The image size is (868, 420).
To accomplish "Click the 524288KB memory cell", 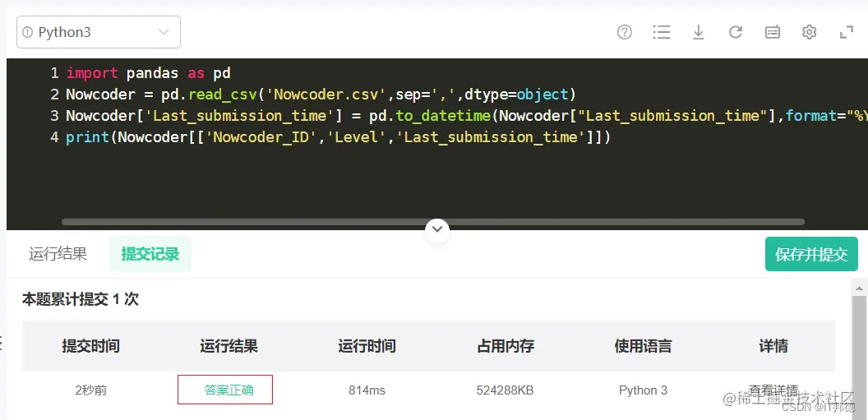I will point(505,390).
